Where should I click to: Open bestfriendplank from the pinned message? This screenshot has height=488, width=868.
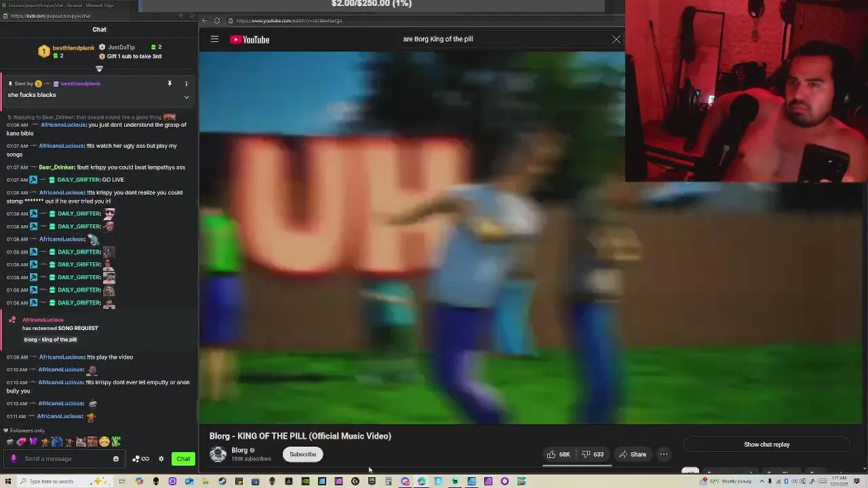[x=81, y=83]
